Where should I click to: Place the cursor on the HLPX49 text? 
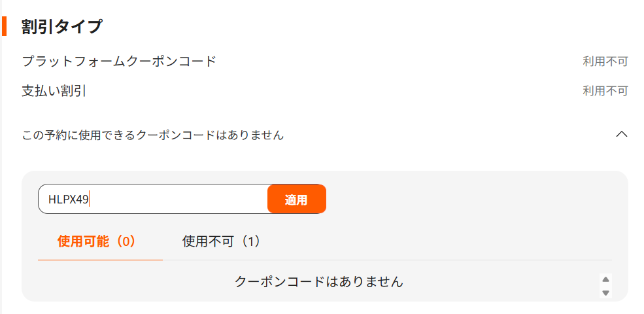(x=68, y=200)
